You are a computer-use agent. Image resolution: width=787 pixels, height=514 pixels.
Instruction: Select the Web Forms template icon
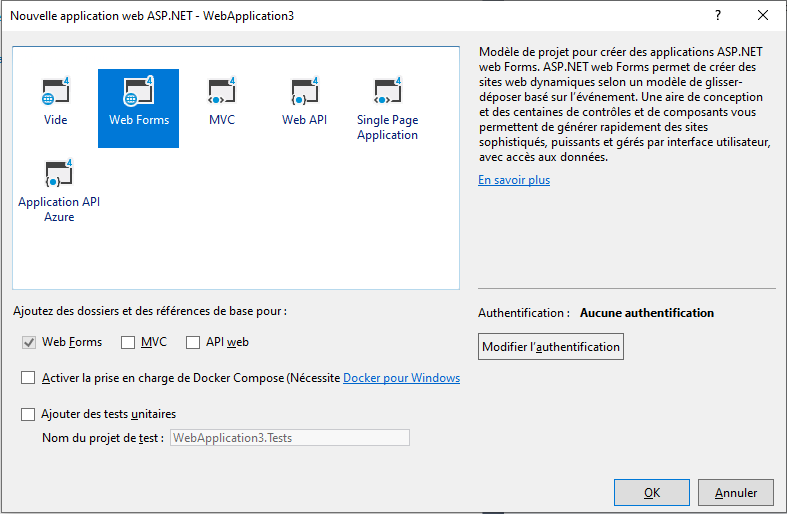click(138, 93)
